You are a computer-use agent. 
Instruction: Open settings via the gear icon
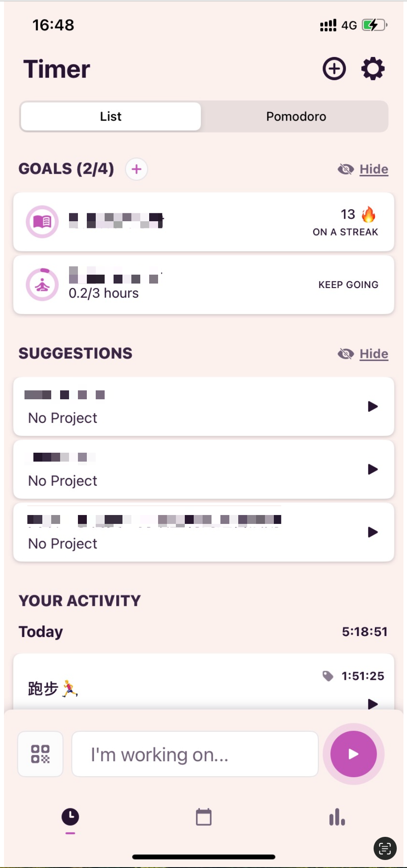[x=373, y=69]
